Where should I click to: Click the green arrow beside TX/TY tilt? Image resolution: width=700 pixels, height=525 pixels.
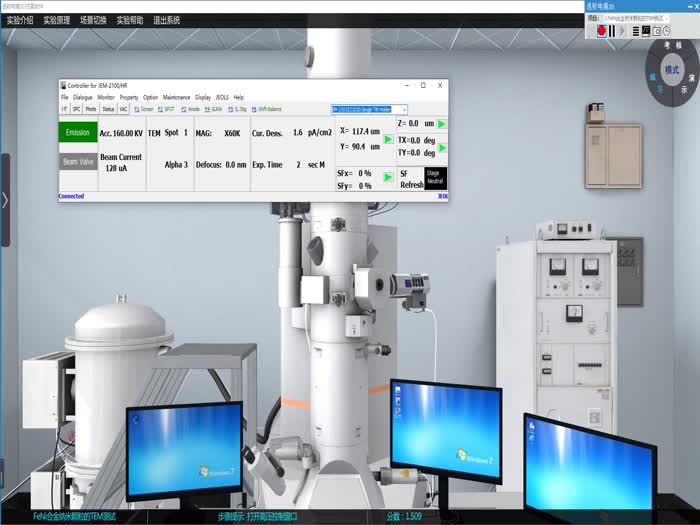[x=441, y=148]
